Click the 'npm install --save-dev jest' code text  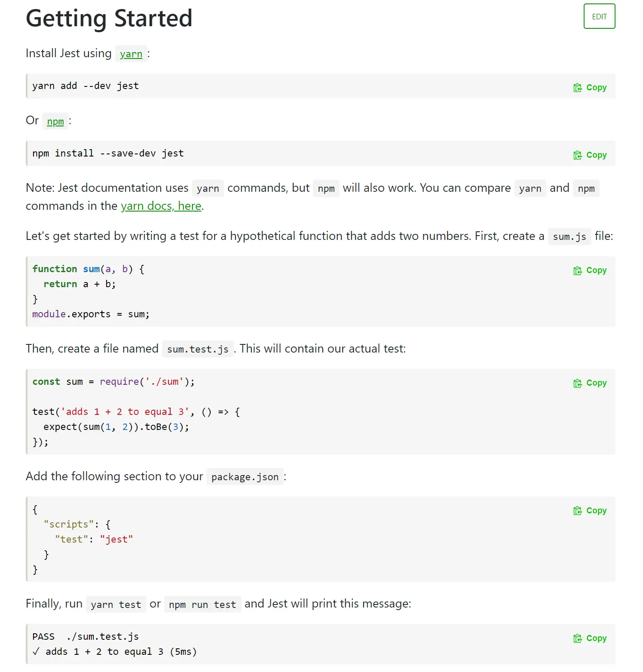(x=108, y=153)
